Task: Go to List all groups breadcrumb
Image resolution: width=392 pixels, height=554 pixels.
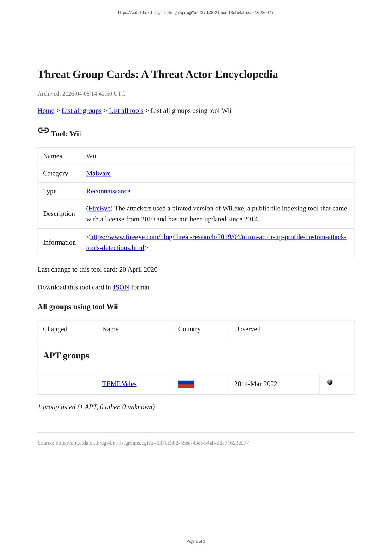Action: [x=81, y=111]
